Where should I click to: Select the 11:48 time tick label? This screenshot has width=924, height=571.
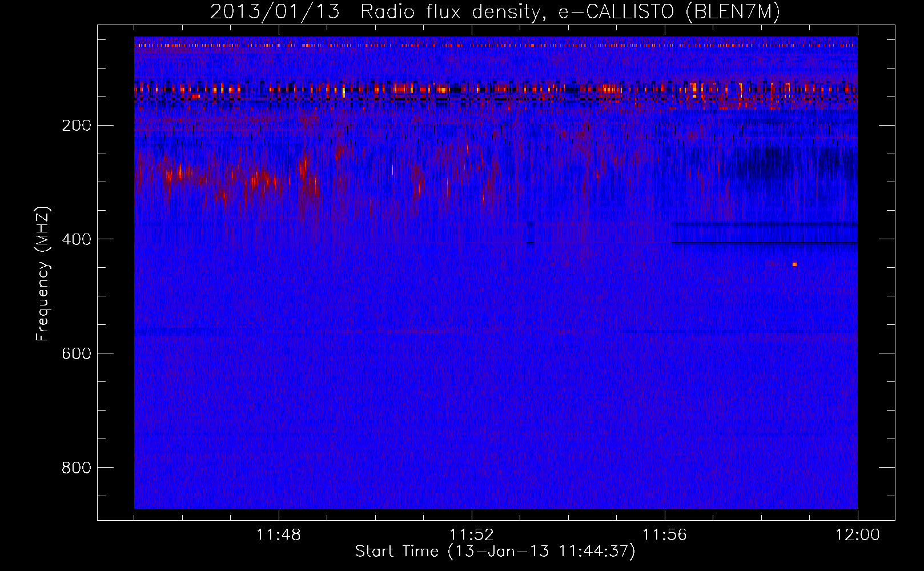coord(279,535)
